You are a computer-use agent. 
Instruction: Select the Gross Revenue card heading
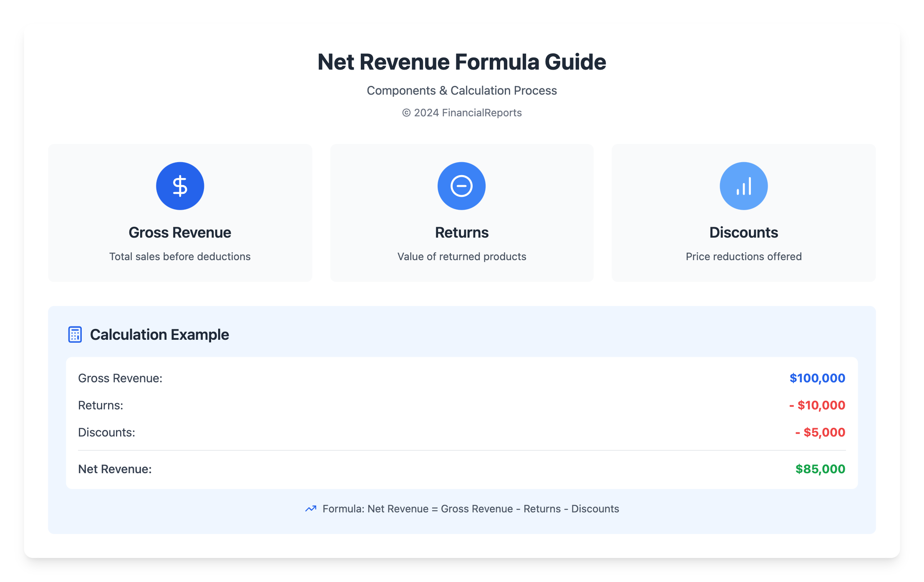[180, 233]
